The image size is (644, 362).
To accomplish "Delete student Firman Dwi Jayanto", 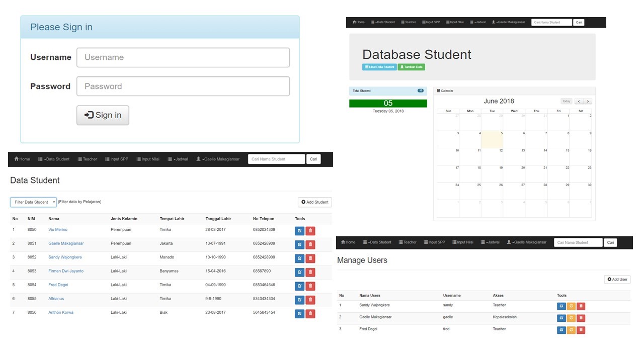I will point(310,272).
